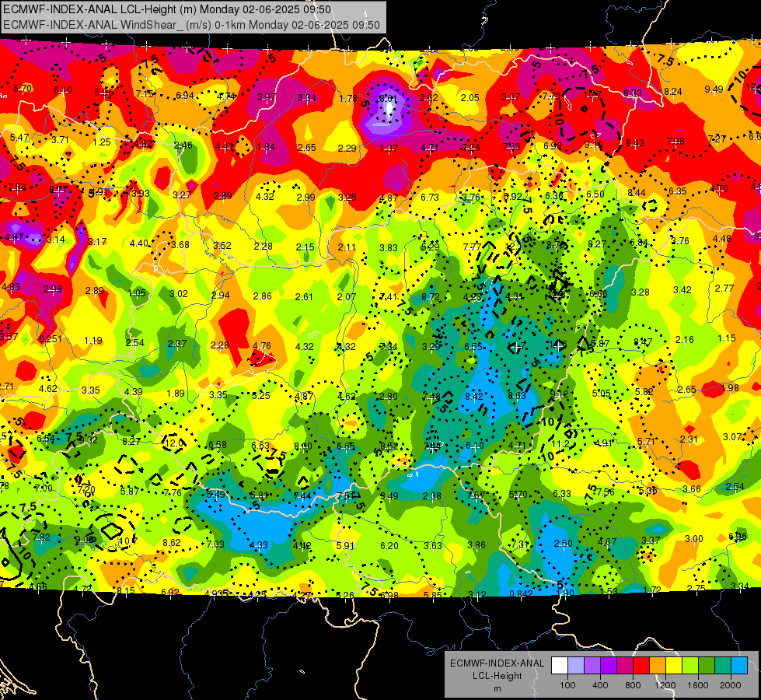Click the LCL-Height title line in the header
Screen dimensions: 761x700
point(167,9)
